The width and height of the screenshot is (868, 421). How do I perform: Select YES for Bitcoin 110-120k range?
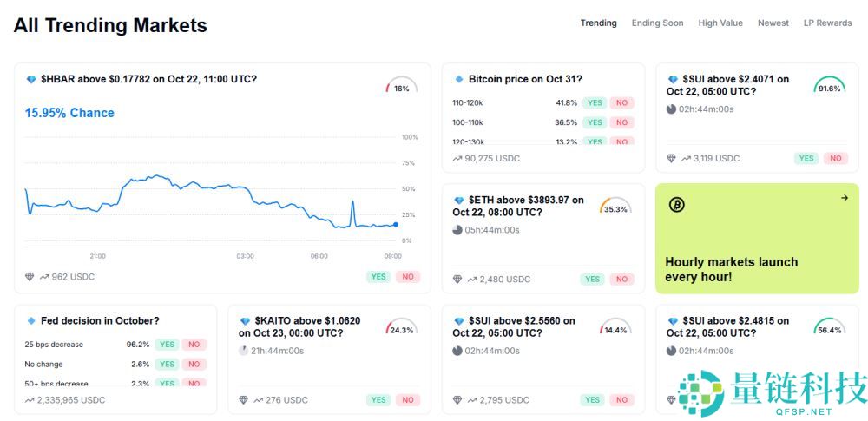pyautogui.click(x=595, y=102)
